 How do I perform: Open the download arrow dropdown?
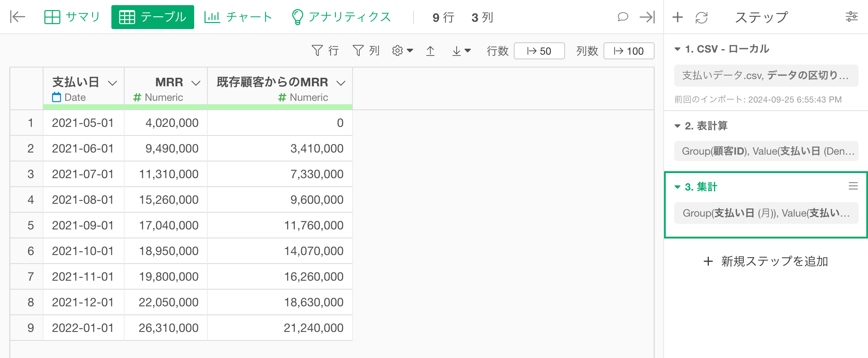461,51
